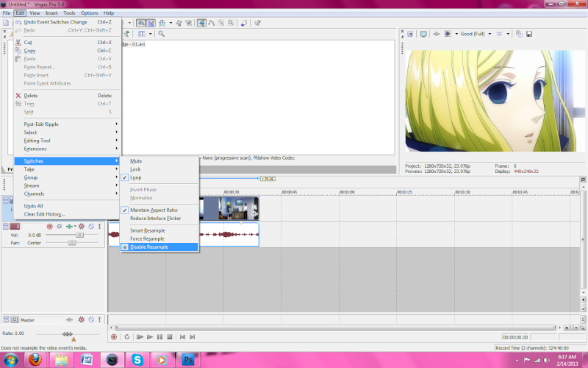This screenshot has height=368, width=588.
Task: Solo the Master bus
Action: coord(99,319)
